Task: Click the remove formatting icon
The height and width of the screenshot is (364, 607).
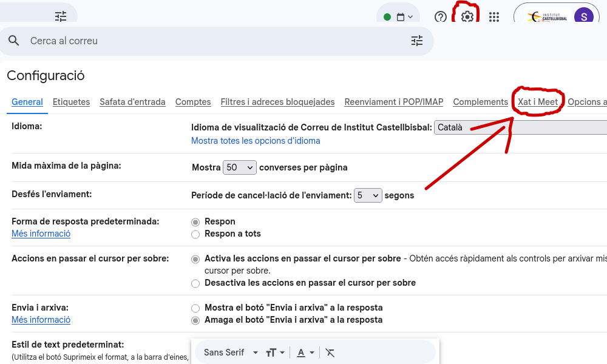Action: [x=330, y=352]
